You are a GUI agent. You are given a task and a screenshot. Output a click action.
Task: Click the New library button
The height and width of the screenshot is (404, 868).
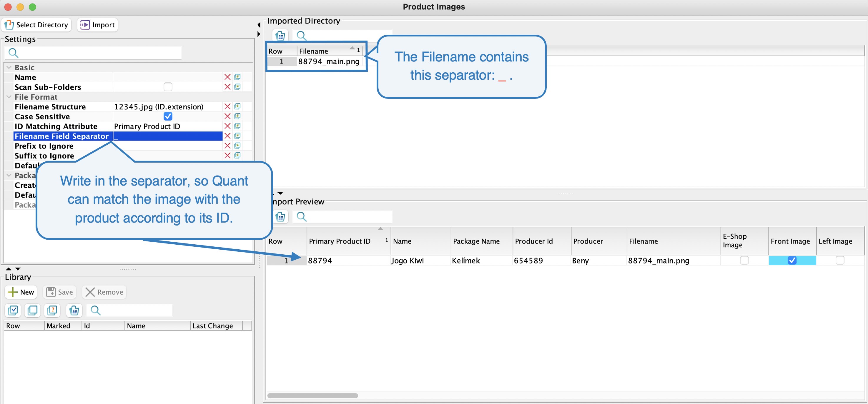(x=21, y=292)
